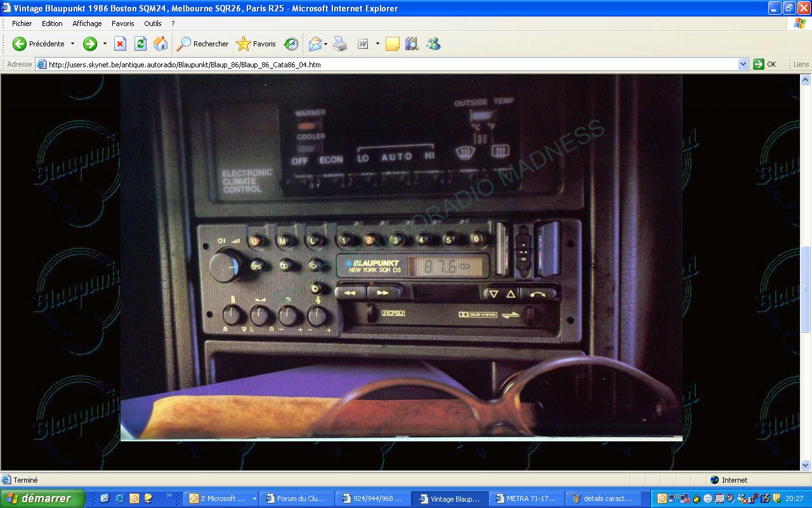Click the Mail envelope icon
This screenshot has width=812, height=508.
[x=315, y=44]
